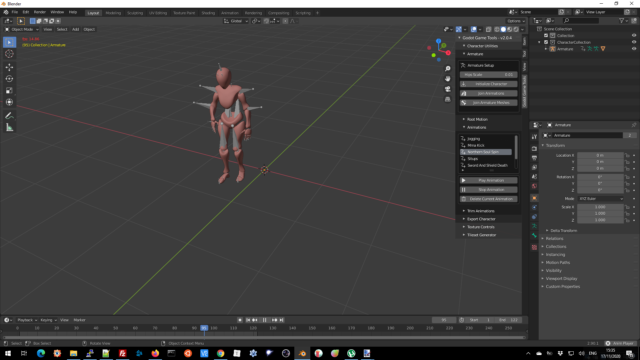The image size is (640, 360).
Task: Click the Hips Scale slider field
Action: (x=488, y=75)
